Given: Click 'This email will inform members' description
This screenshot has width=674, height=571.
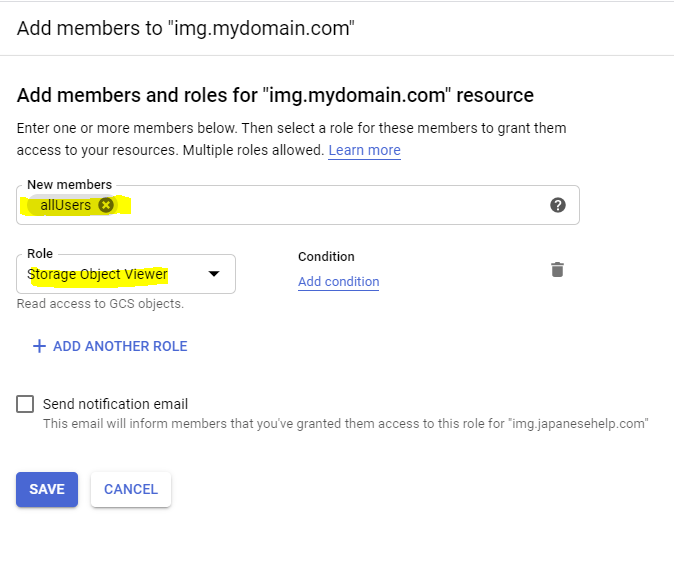Looking at the screenshot, I should click(x=346, y=424).
